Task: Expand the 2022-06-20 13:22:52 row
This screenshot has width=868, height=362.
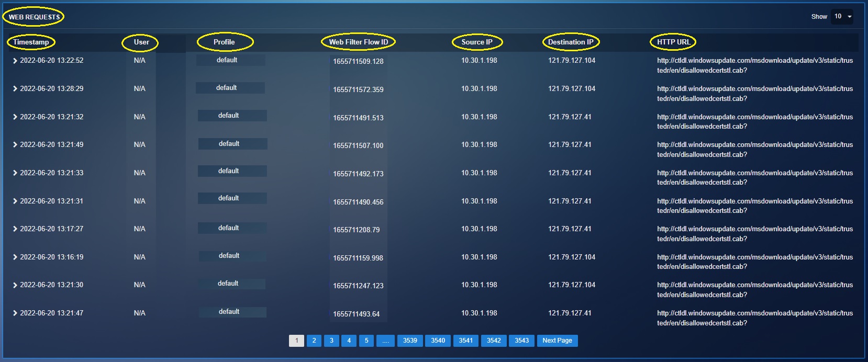Action: (15, 61)
